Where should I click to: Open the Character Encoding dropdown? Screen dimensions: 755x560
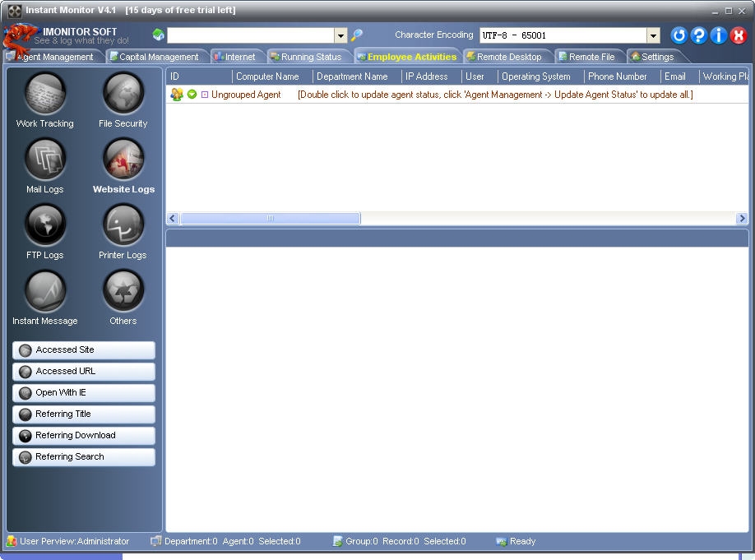[x=653, y=35]
